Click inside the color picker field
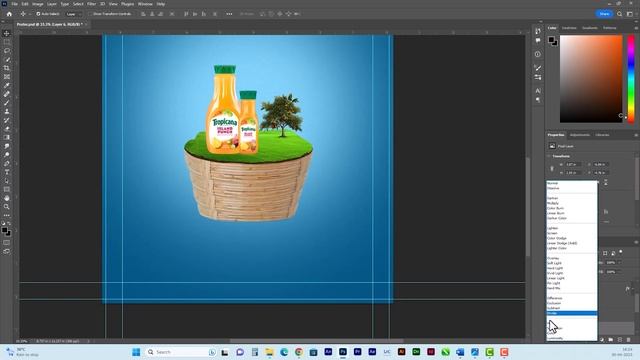The image size is (640, 360). click(x=591, y=78)
